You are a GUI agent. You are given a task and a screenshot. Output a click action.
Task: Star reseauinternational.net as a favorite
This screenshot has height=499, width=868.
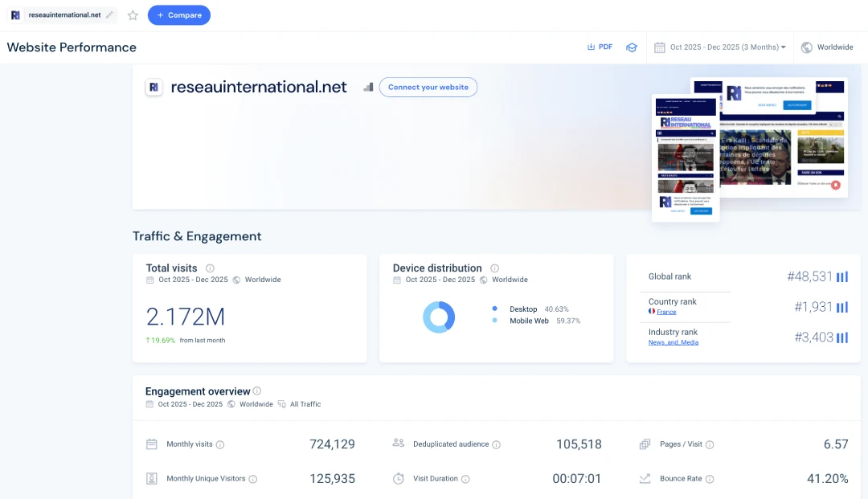pyautogui.click(x=133, y=15)
